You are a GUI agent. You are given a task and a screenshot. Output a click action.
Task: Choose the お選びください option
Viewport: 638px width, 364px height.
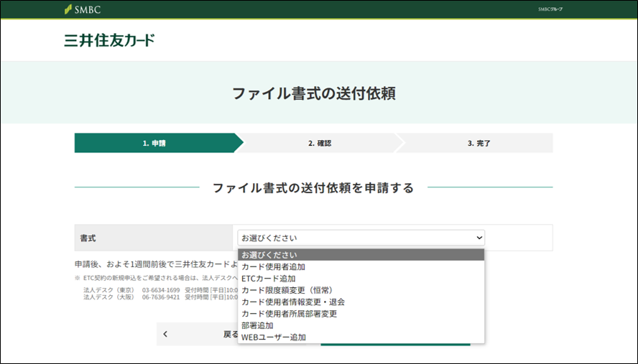point(361,255)
